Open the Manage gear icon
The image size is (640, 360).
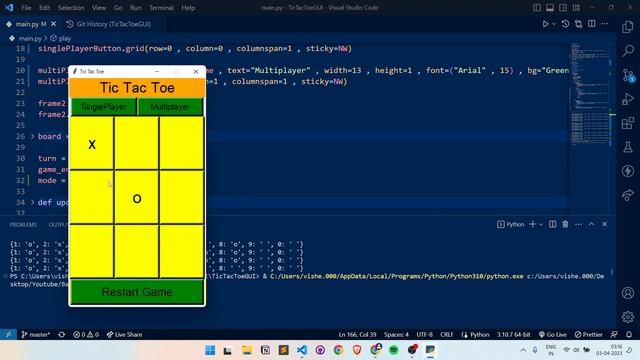(628, 316)
